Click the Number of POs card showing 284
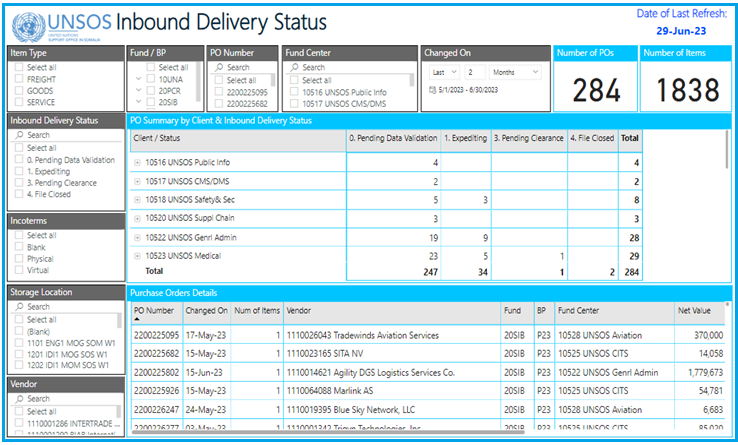 click(595, 79)
